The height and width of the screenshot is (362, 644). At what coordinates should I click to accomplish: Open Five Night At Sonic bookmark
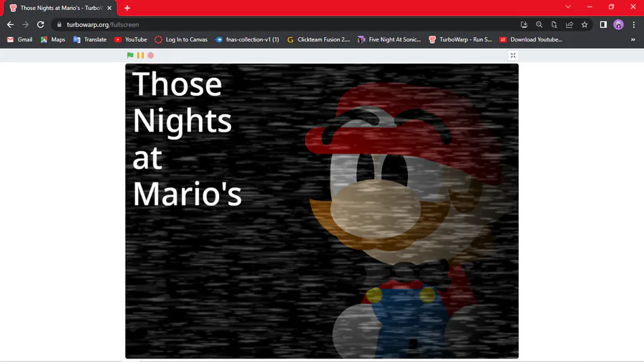[x=390, y=39]
